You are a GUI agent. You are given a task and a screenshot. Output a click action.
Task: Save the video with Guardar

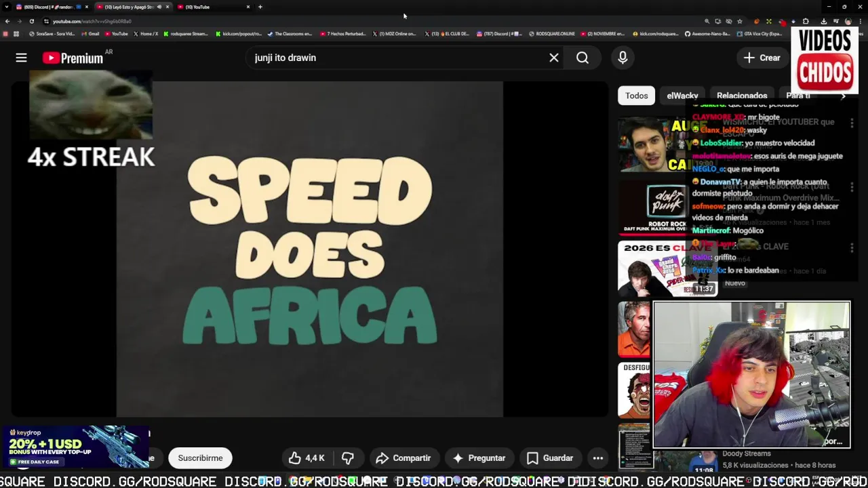[x=550, y=458]
